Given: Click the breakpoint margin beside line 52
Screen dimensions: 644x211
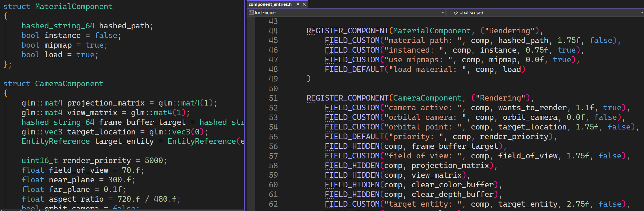Looking at the screenshot, I should click(251, 108).
